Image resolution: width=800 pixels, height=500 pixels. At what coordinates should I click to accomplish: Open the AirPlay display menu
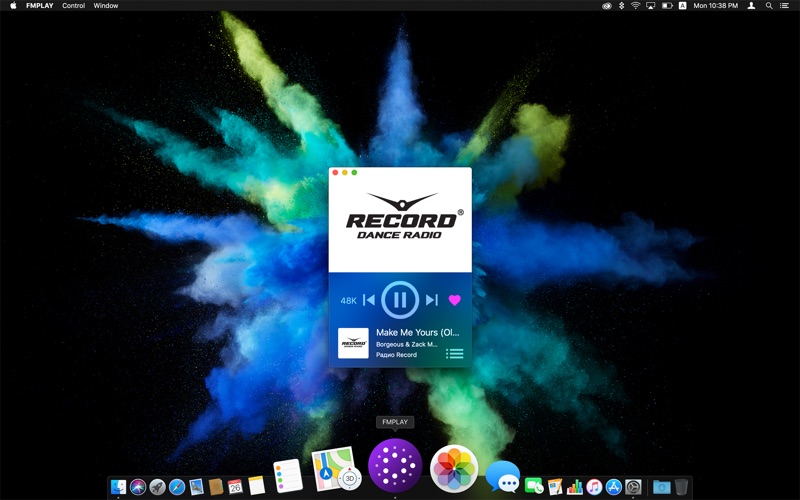(651, 6)
